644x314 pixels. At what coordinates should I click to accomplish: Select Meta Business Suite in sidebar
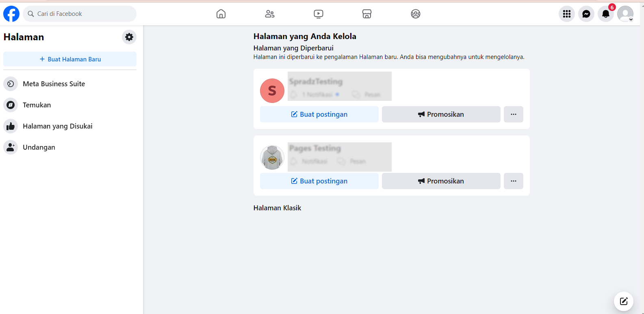[54, 84]
